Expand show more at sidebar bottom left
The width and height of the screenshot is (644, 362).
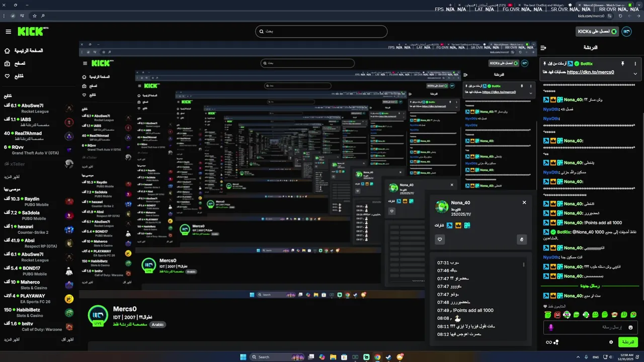point(12,340)
